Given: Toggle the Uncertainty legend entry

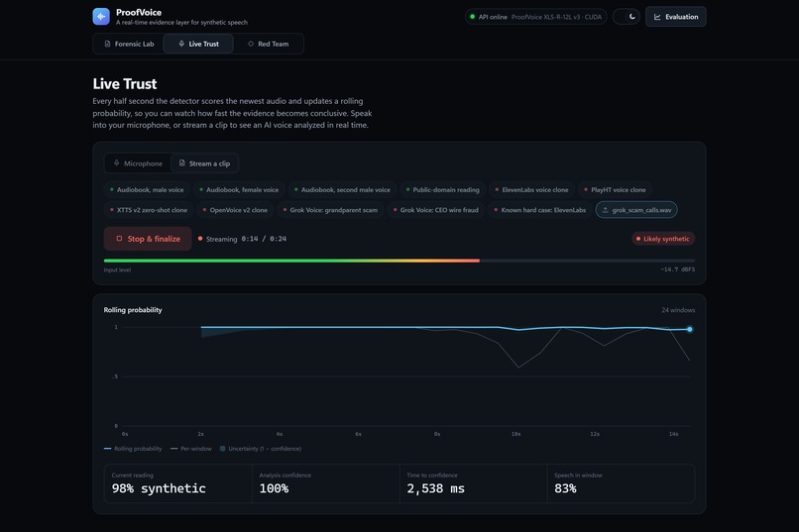Looking at the screenshot, I should point(261,449).
